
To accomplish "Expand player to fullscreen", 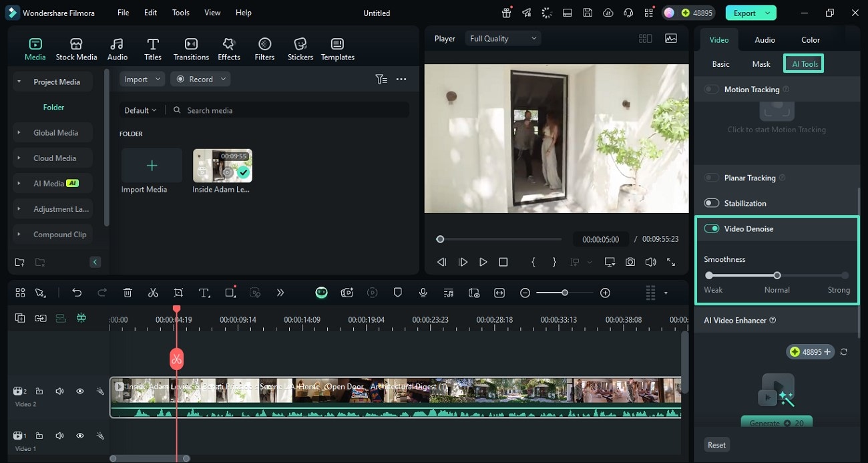I will (671, 262).
